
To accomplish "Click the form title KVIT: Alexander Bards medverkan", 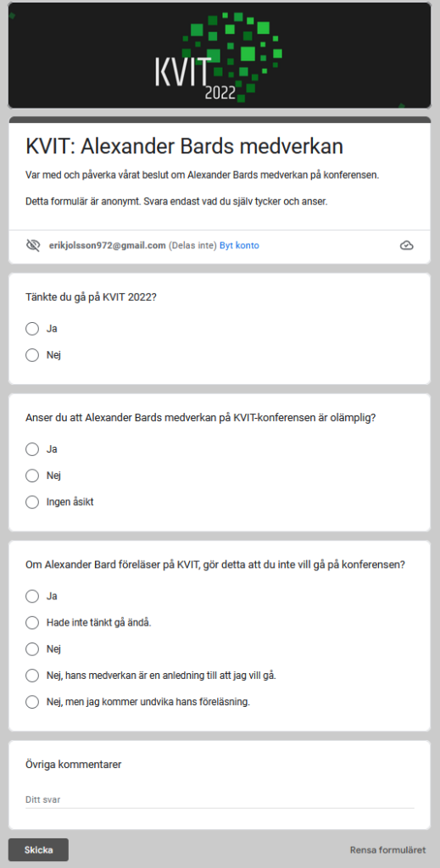I will pos(184,147).
